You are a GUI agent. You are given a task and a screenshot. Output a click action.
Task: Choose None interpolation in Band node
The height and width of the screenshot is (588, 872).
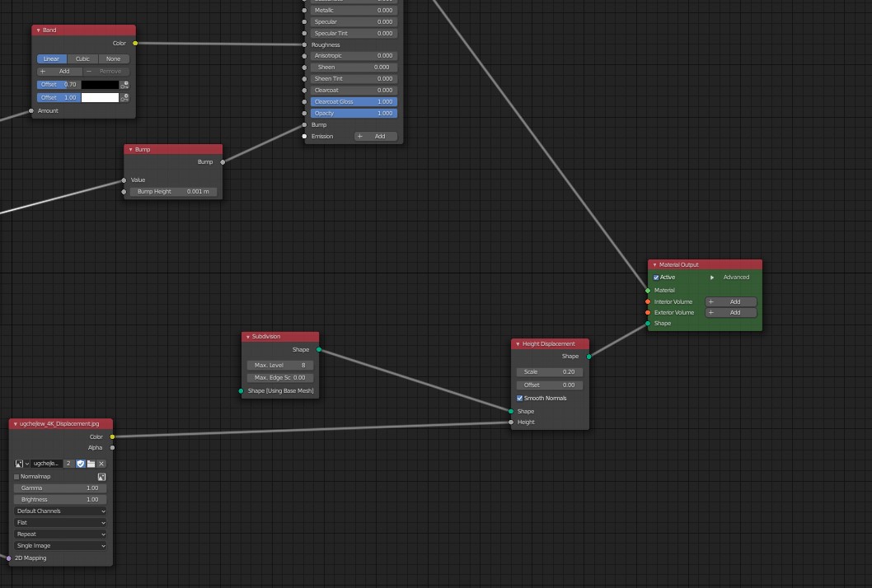pos(113,59)
